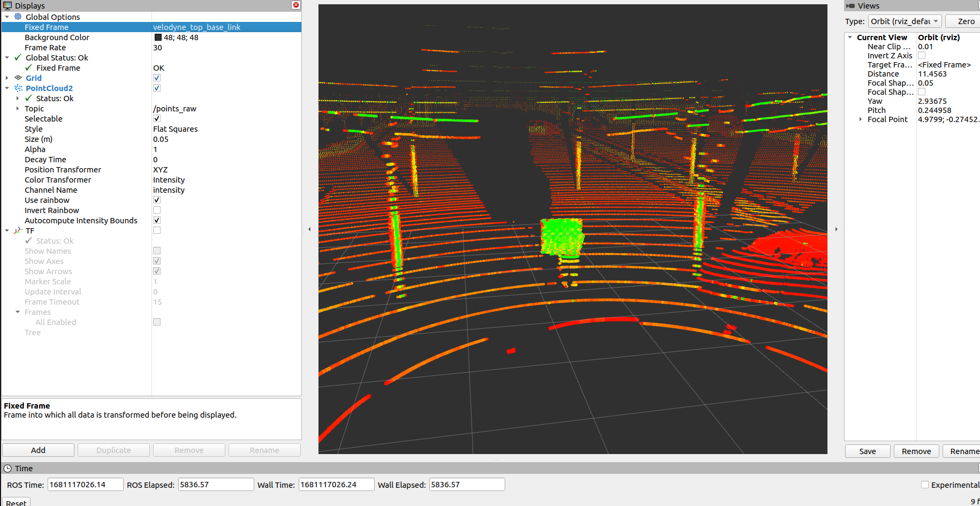This screenshot has width=980, height=506.
Task: Expand the Grid display node
Action: [x=7, y=78]
